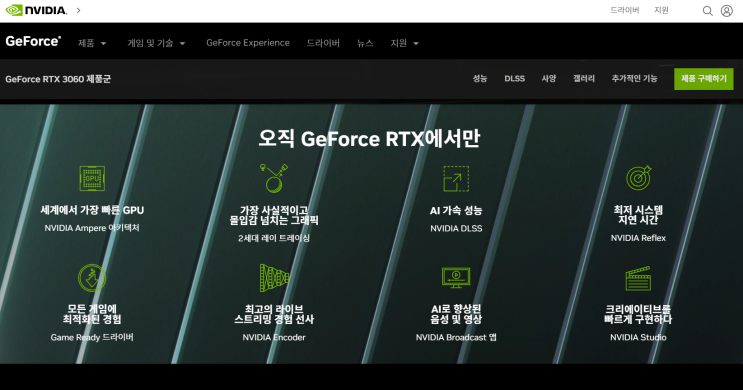Click the Studio clapperboard icon
Image resolution: width=743 pixels, height=390 pixels.
638,278
